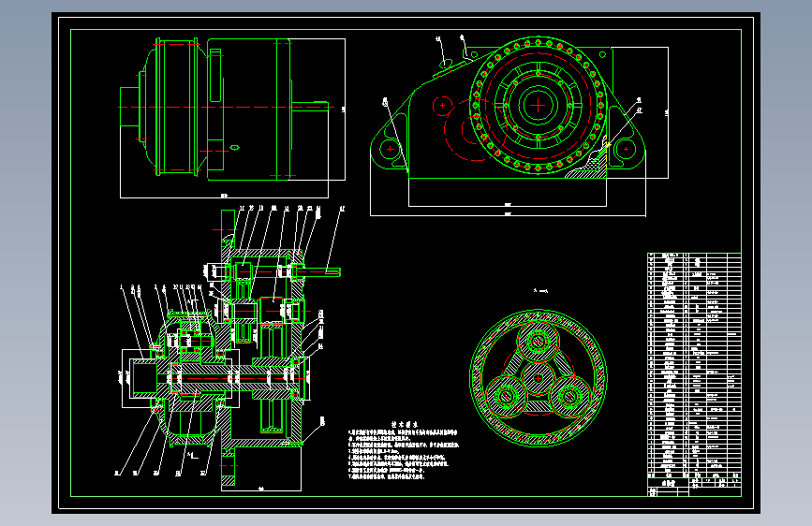This screenshot has height=526, width=812.
Task: Click the right mounting foot hole in front view
Action: coord(626,149)
